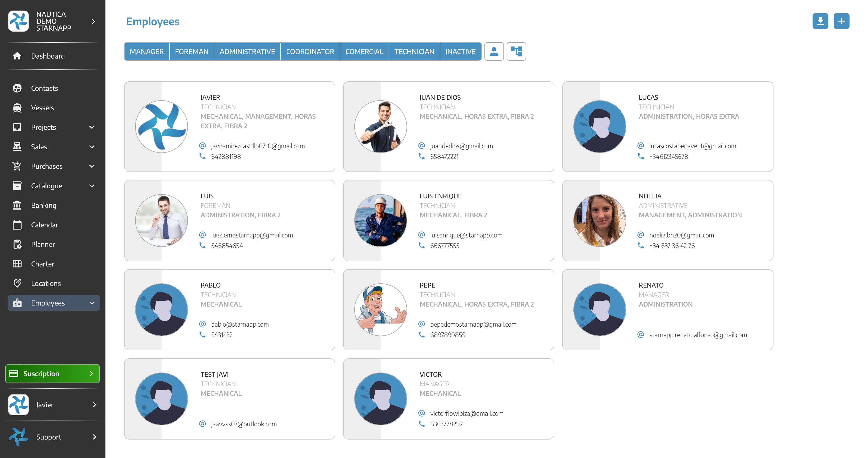This screenshot has height=458, width=868.
Task: Expand the Sales submenu chevron
Action: (x=92, y=147)
